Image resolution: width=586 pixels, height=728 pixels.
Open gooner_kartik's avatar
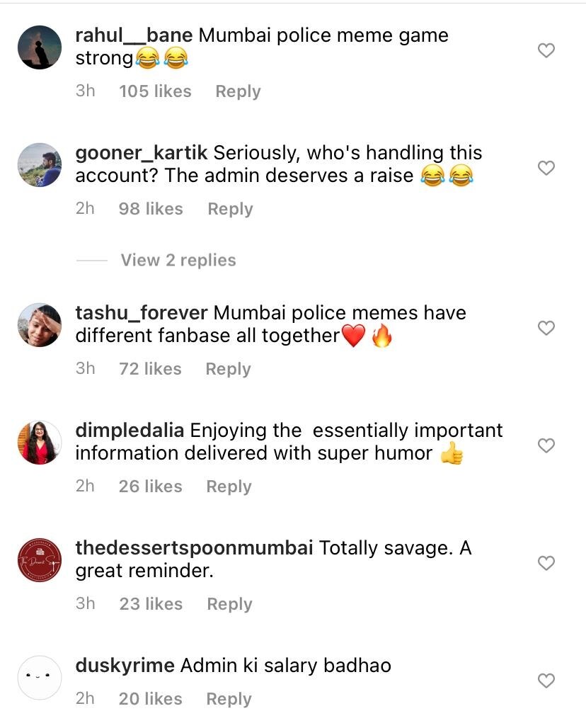pos(40,165)
